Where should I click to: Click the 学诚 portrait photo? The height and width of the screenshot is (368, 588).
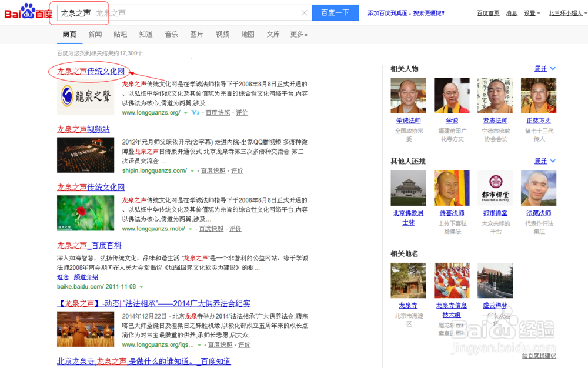[452, 96]
